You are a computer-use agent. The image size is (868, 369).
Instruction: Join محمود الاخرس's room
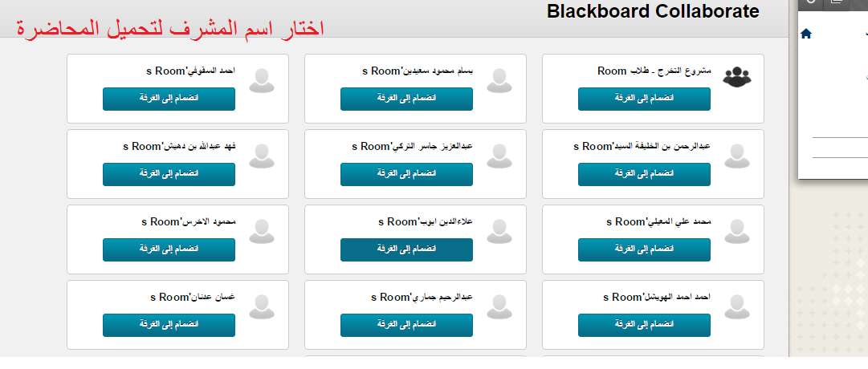click(x=169, y=249)
